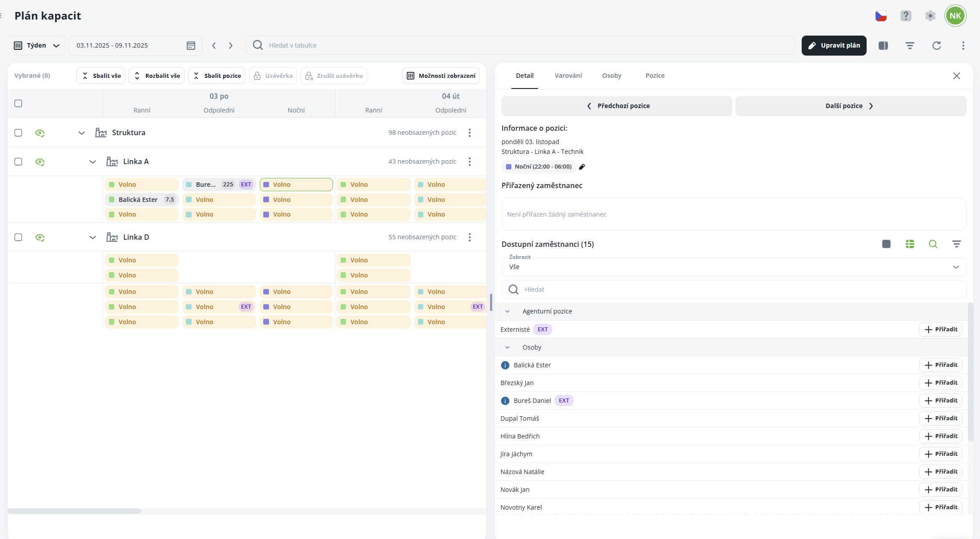This screenshot has height=539, width=980.
Task: Open the Zobrazit Vše dropdown
Action: pos(734,267)
